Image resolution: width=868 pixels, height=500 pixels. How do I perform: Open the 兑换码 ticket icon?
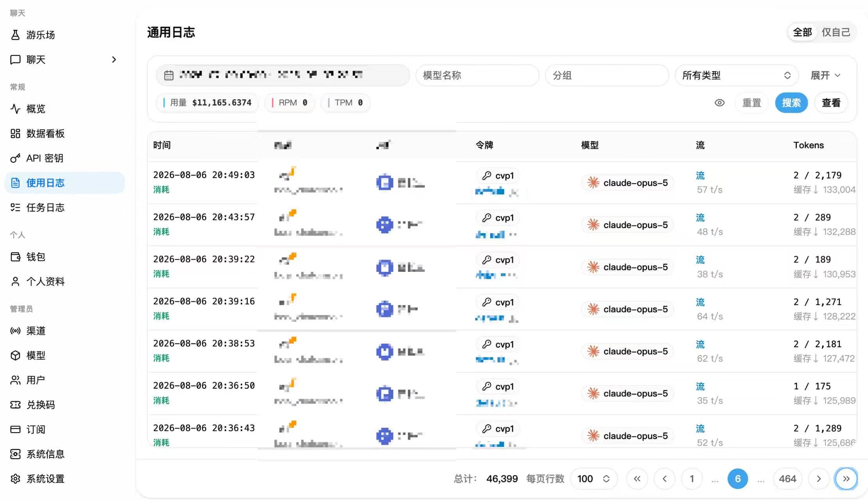point(15,405)
